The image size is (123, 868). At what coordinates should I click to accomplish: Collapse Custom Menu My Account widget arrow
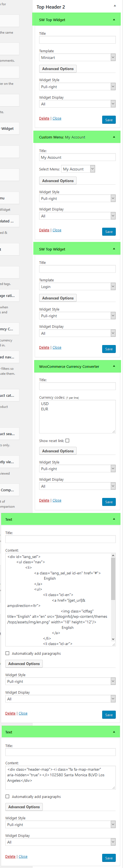(x=114, y=137)
